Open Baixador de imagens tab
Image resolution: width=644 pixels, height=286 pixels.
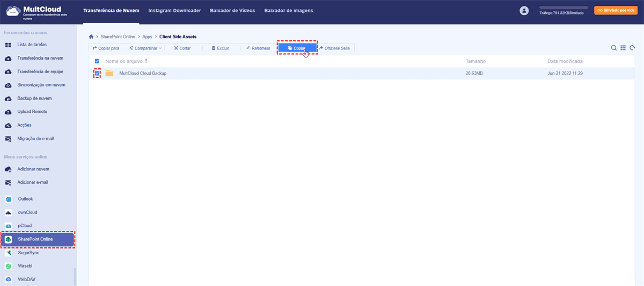289,11
